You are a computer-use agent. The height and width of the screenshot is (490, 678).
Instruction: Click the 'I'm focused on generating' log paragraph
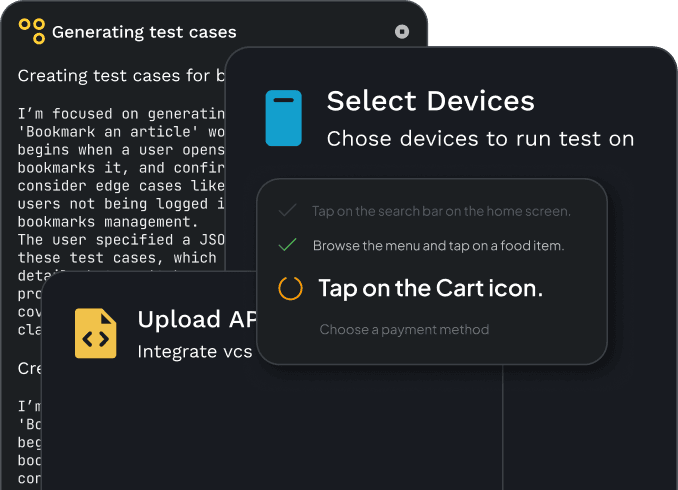click(x=120, y=114)
